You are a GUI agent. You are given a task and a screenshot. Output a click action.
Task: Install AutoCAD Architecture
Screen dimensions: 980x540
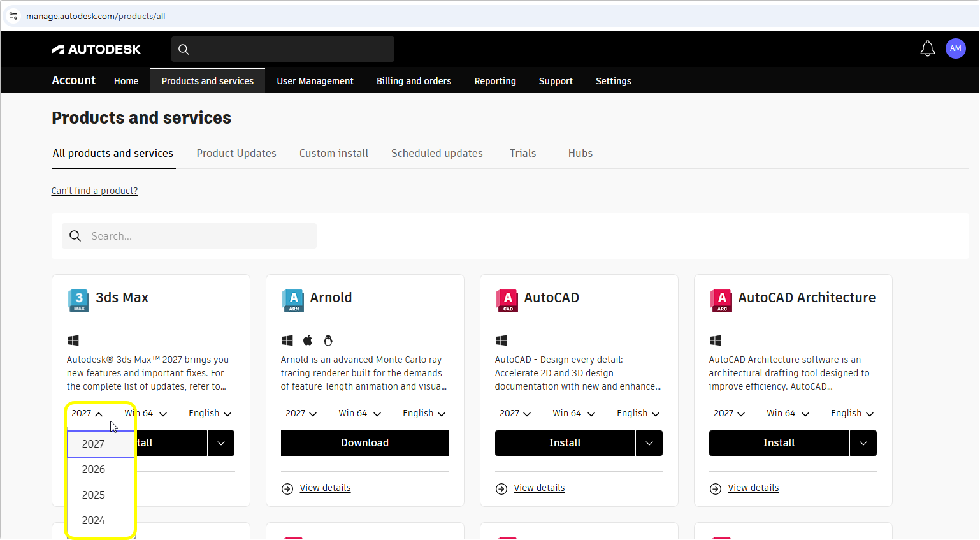779,443
